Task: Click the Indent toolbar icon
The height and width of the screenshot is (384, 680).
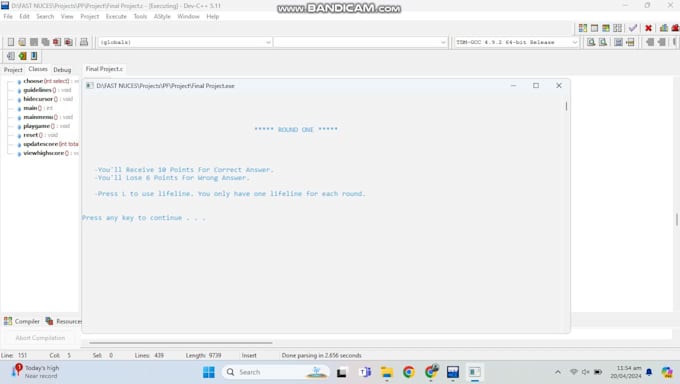Action: point(661,42)
